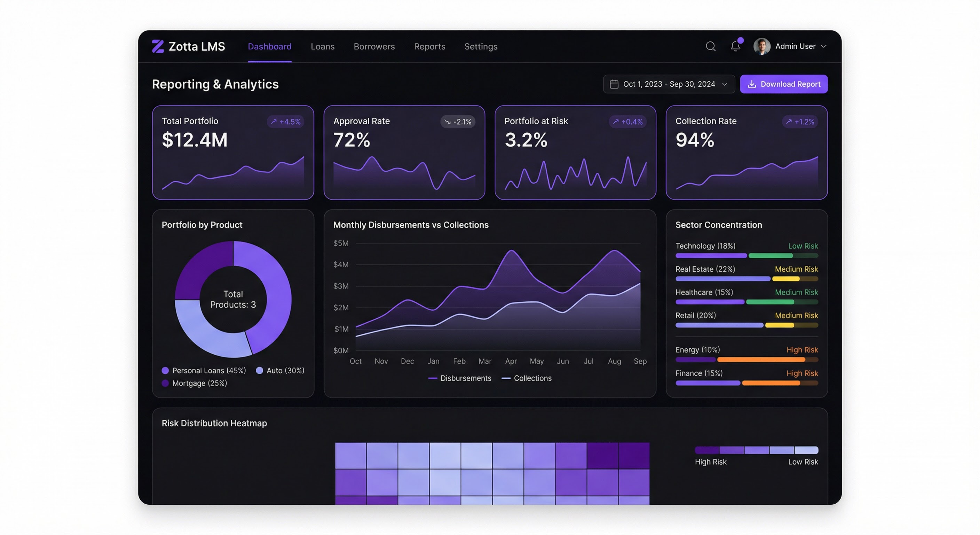Click the download icon on Download Report

[x=752, y=84]
